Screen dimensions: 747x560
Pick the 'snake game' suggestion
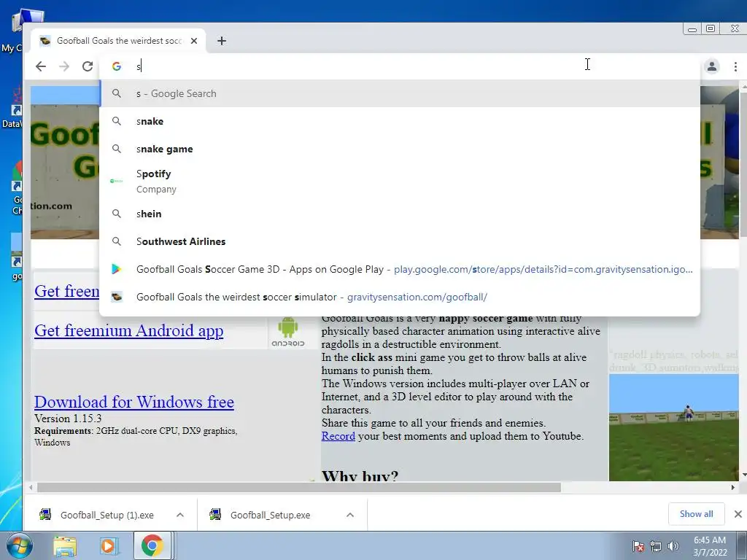coord(400,149)
